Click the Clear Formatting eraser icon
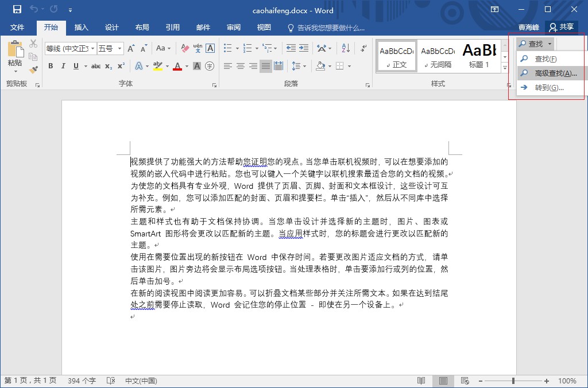Viewport: 588px width, 388px height. (184, 48)
